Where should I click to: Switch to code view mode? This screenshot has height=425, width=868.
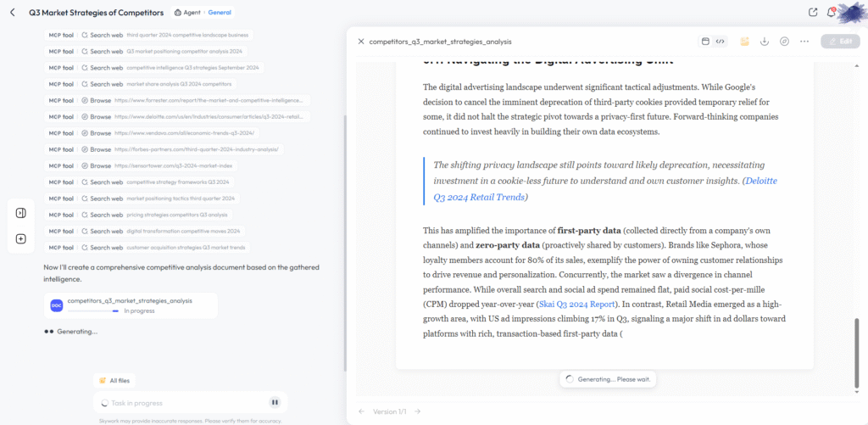720,41
